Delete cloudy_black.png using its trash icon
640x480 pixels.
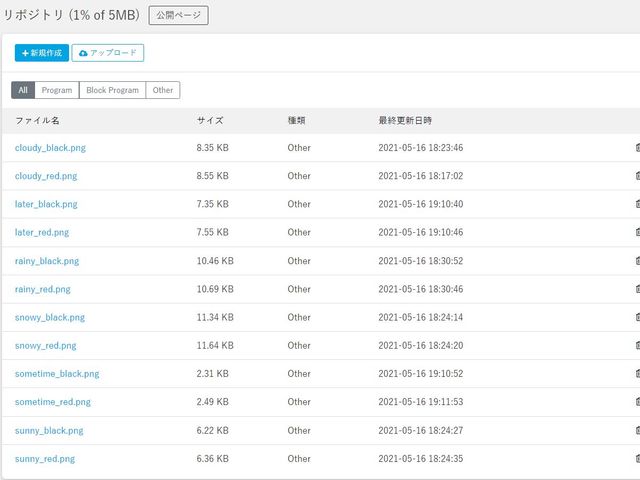click(637, 148)
